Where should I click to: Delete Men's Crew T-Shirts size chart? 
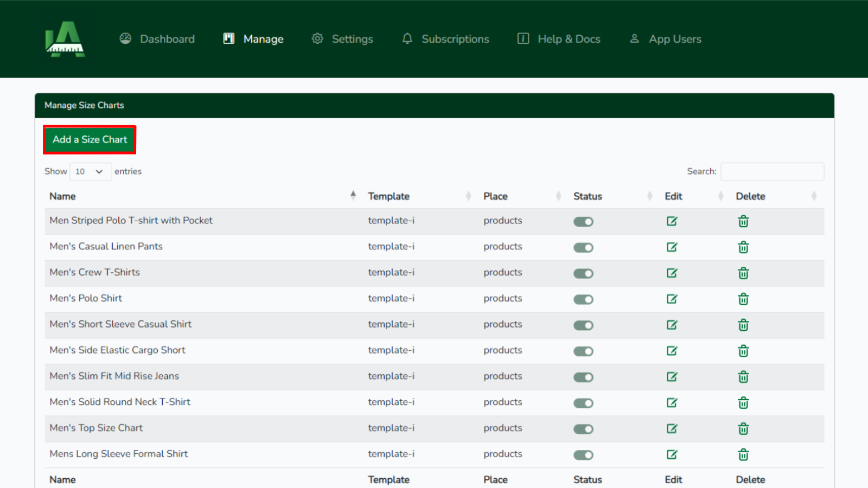click(x=743, y=273)
